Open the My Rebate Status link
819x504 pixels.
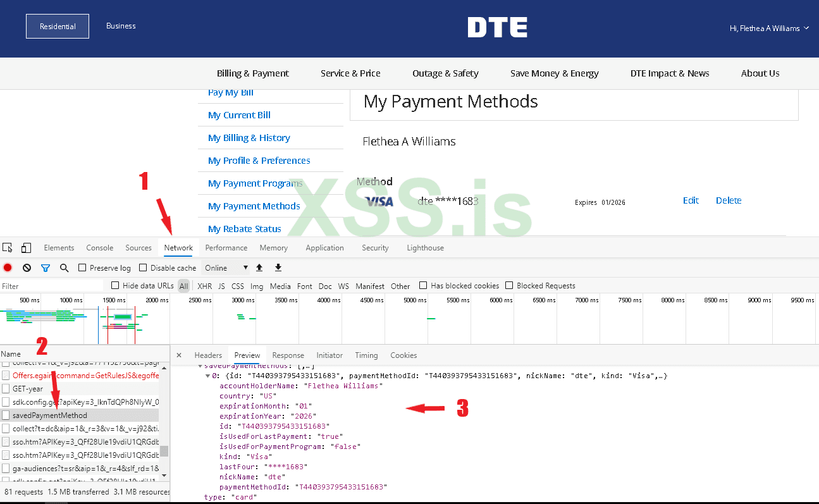(245, 229)
